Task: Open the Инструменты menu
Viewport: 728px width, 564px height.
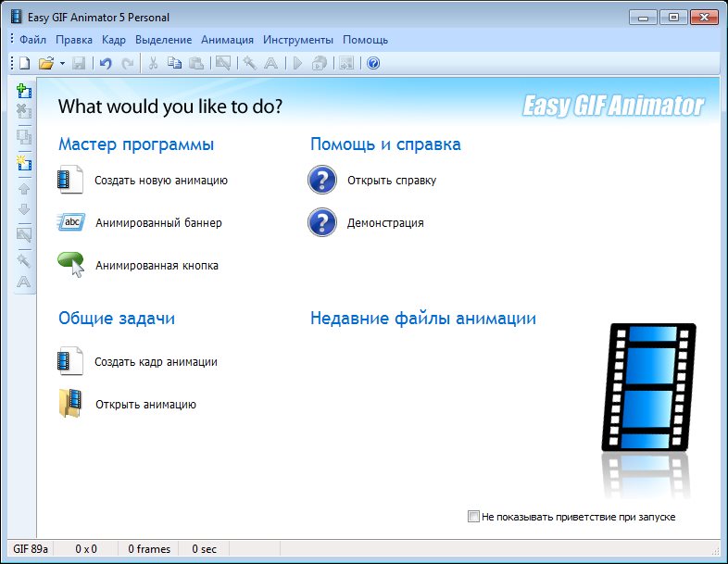Action: click(297, 40)
